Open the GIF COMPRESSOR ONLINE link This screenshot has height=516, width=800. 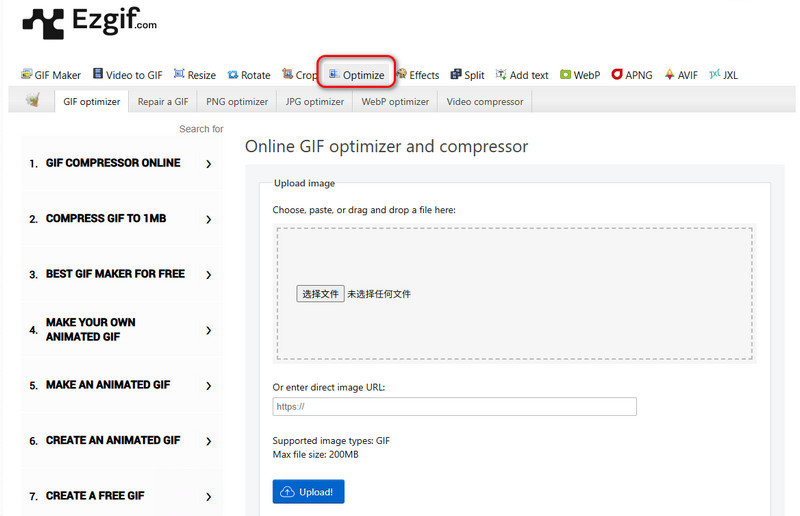click(x=113, y=163)
